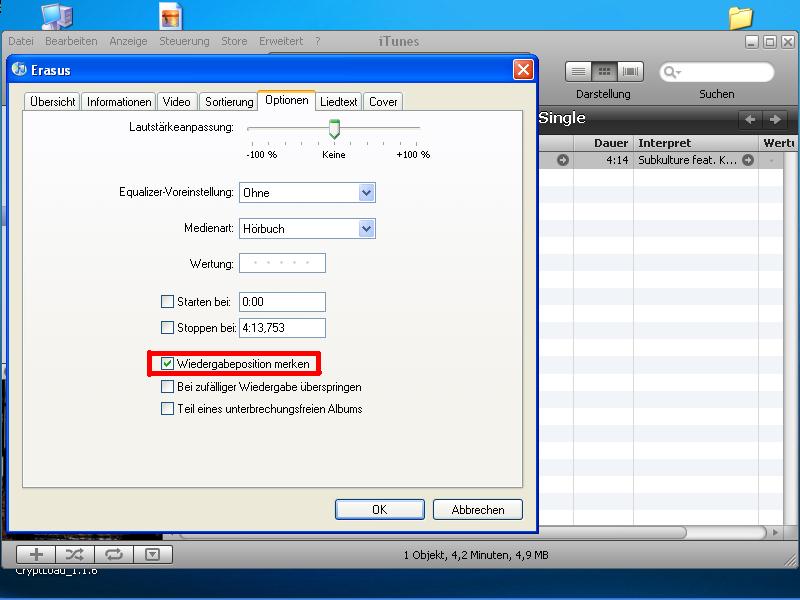The image size is (800, 600).
Task: Click the iTunes search field
Action: coord(717,72)
